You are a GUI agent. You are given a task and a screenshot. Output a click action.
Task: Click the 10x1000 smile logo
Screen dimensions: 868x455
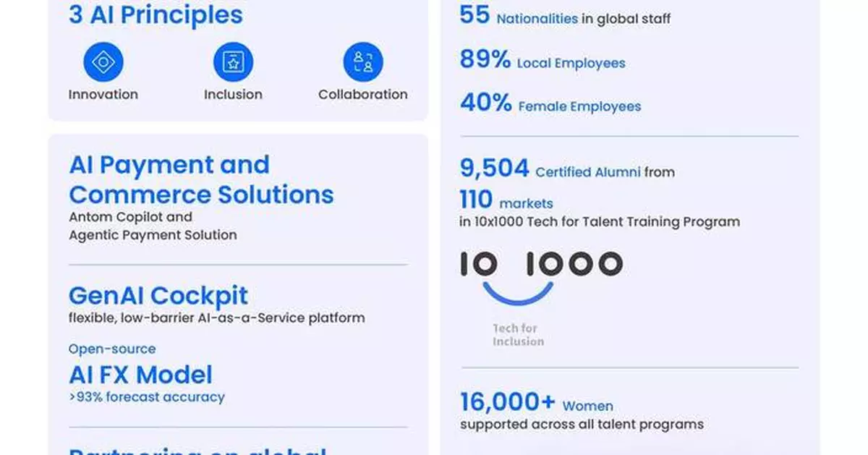tap(542, 278)
